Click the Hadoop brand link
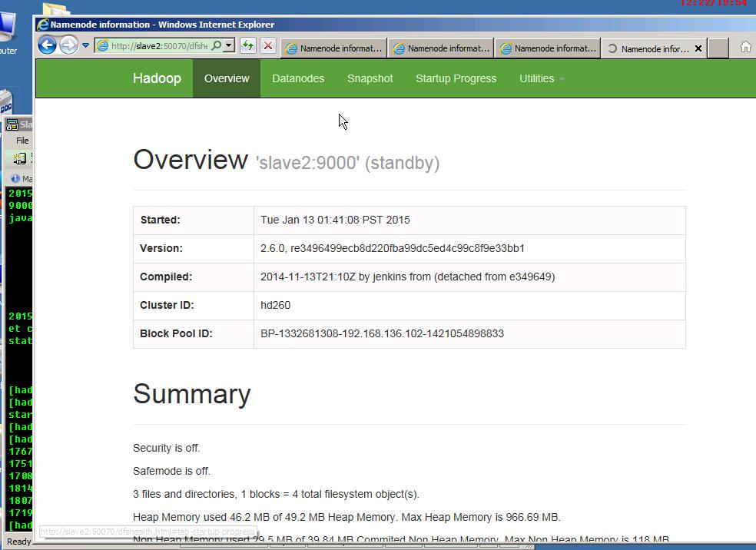This screenshot has width=756, height=550. (x=157, y=78)
